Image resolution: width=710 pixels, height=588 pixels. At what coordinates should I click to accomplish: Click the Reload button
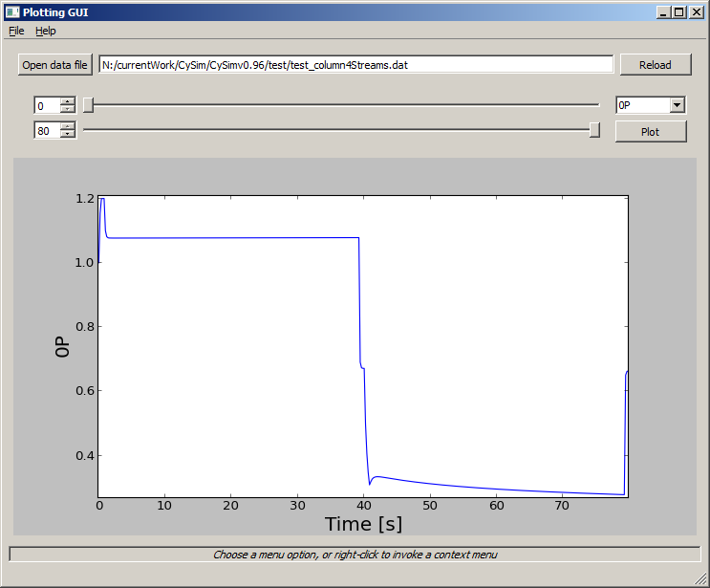(656, 65)
